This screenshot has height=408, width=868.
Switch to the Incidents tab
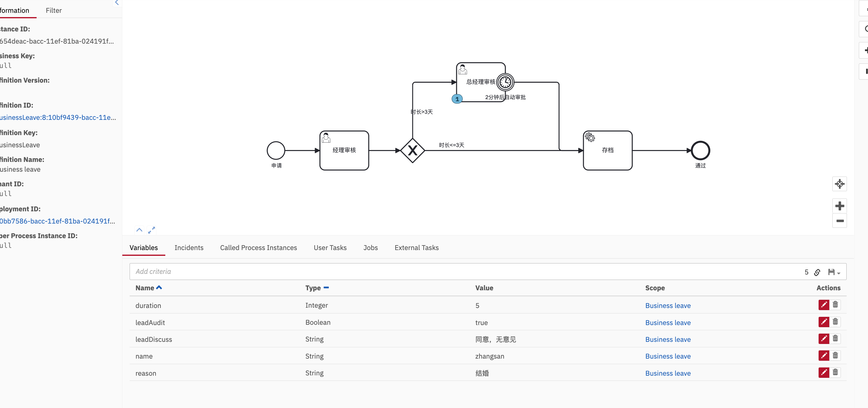[x=189, y=248]
